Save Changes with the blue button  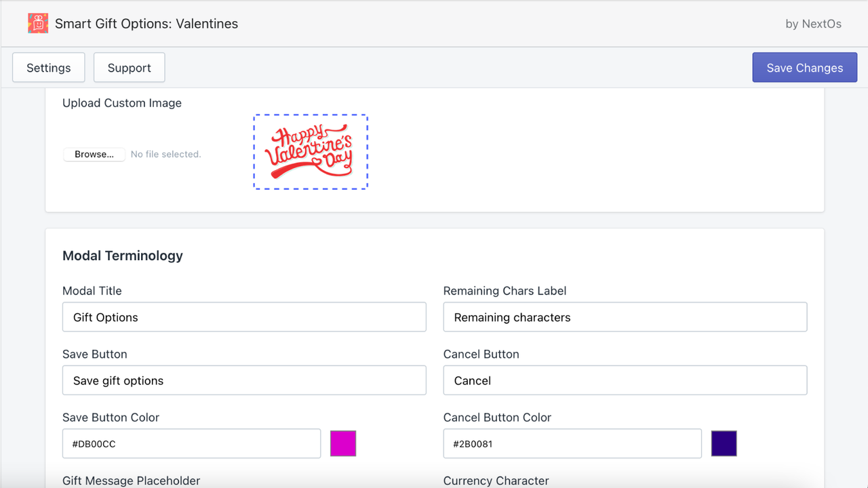click(x=804, y=67)
